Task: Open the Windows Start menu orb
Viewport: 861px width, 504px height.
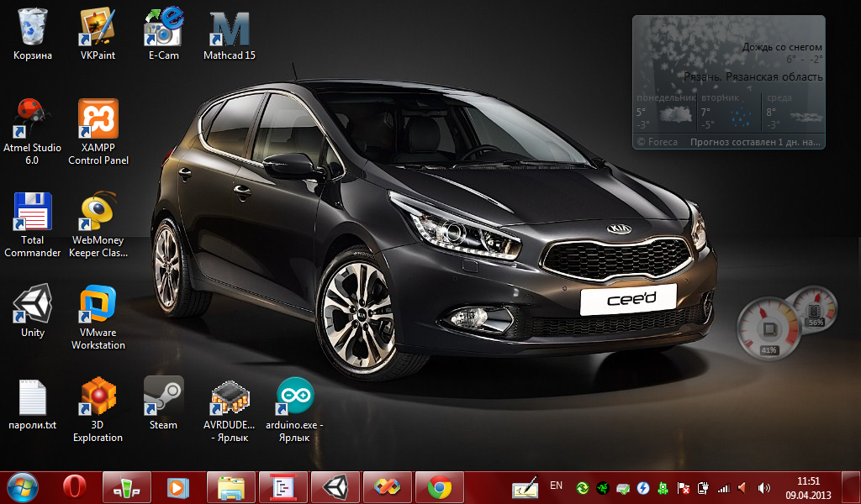Action: pyautogui.click(x=22, y=486)
